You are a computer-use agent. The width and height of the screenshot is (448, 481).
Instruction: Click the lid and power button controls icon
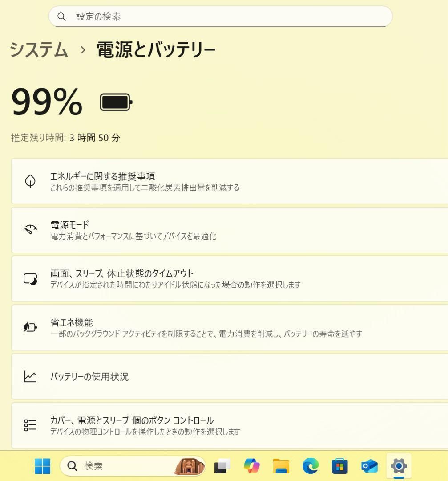click(30, 425)
